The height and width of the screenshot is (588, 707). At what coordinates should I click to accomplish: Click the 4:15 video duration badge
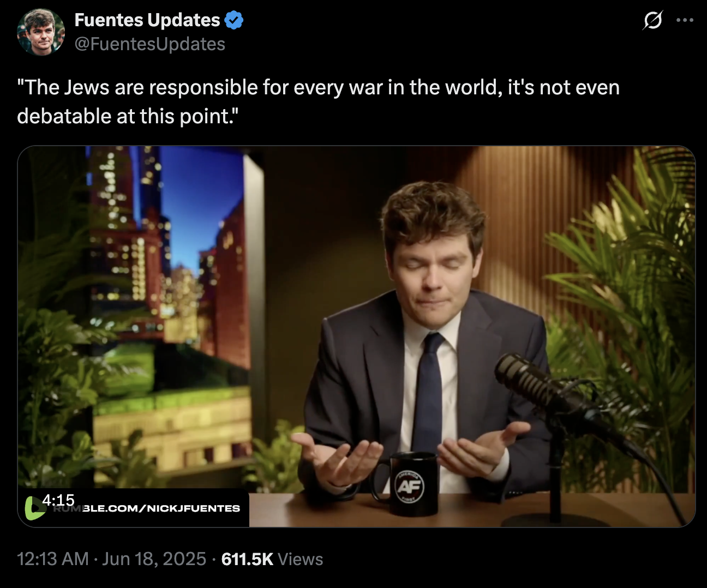point(58,500)
